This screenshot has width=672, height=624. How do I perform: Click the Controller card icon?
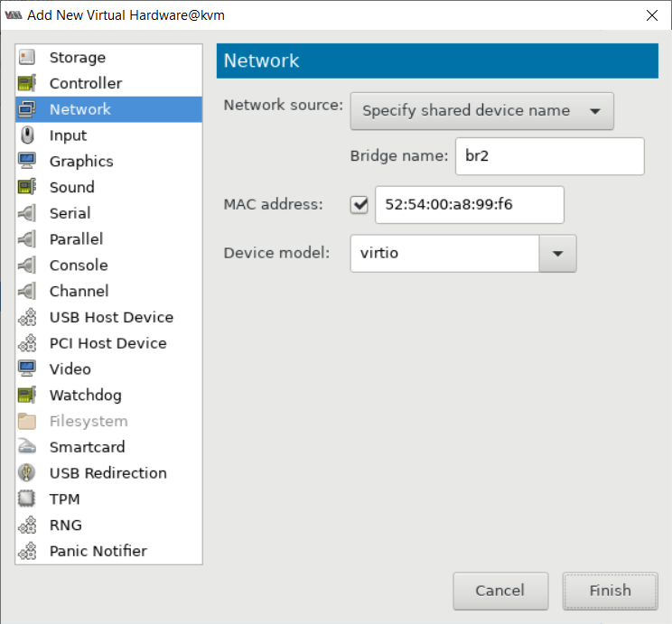click(x=27, y=83)
